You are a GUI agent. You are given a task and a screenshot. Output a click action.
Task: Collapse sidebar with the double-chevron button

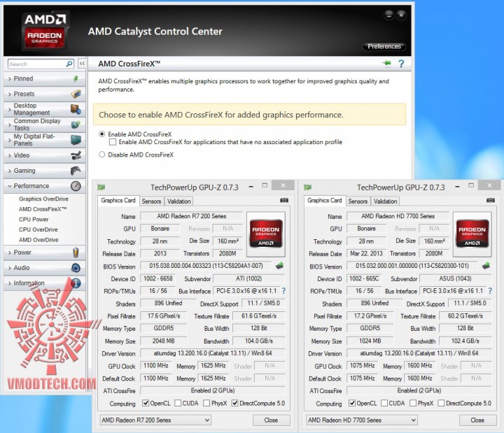(x=83, y=64)
